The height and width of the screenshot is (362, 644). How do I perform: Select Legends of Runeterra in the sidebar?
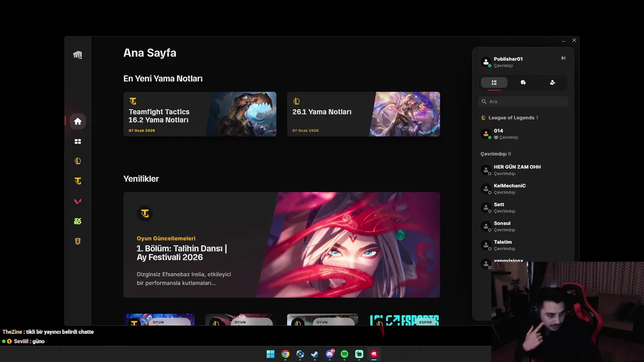[77, 241]
